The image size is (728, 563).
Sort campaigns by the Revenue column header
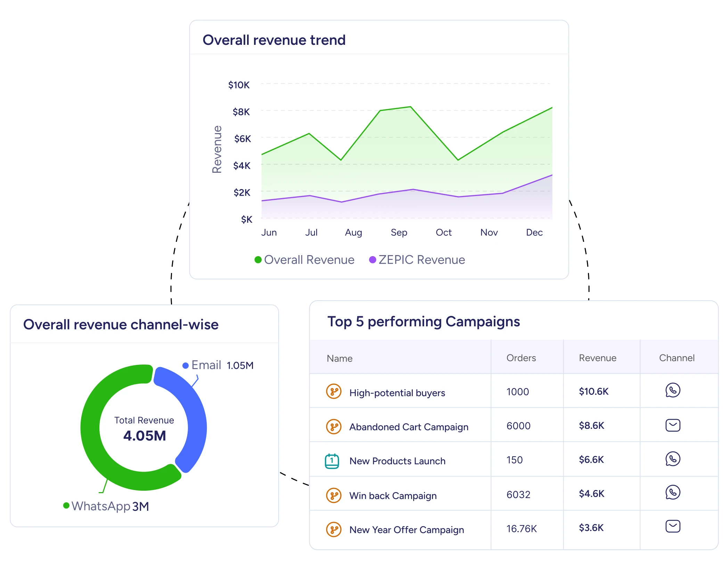(597, 358)
